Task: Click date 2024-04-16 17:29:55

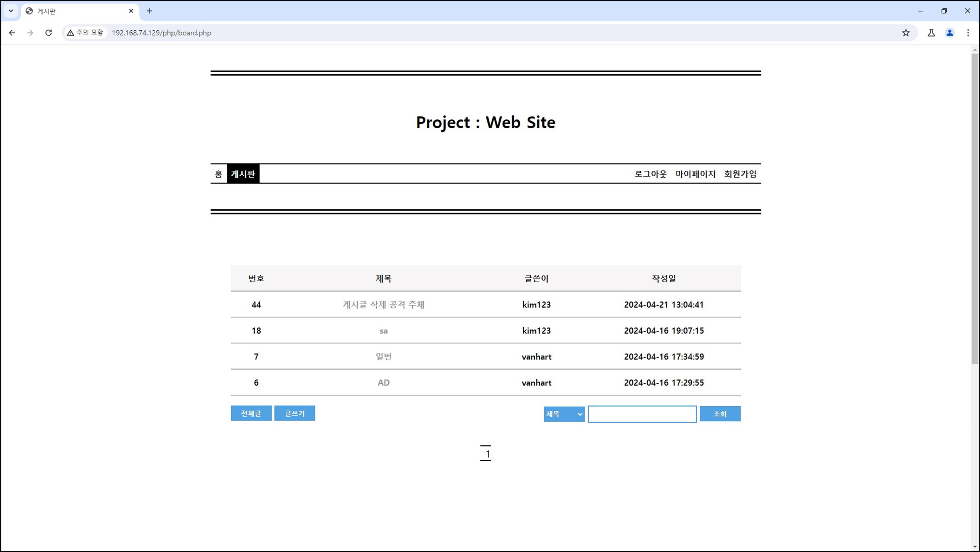Action: click(x=664, y=383)
